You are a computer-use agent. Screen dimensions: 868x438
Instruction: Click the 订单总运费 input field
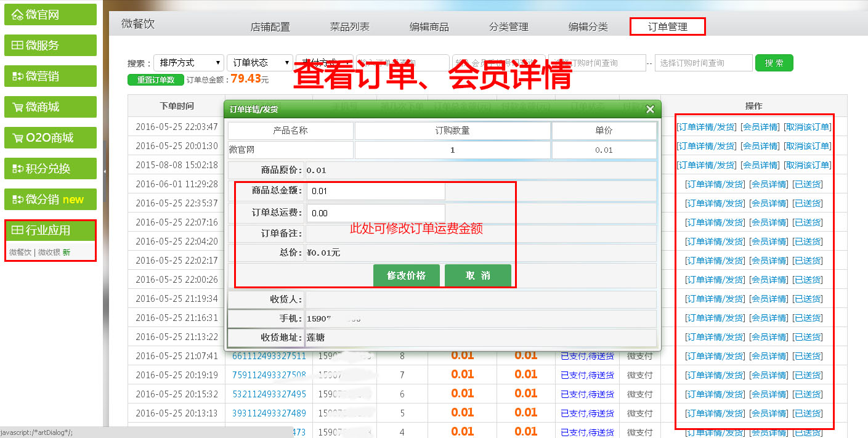(376, 213)
